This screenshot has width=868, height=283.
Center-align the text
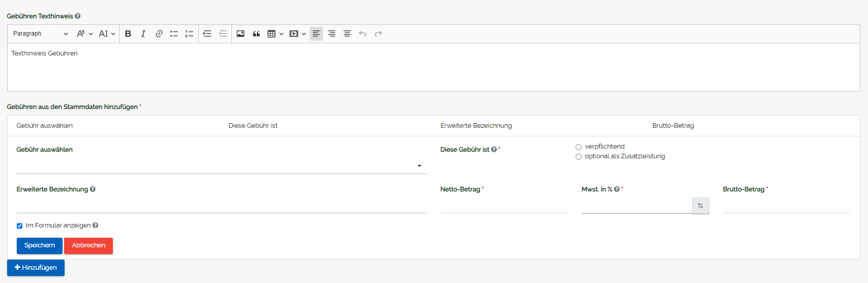347,34
